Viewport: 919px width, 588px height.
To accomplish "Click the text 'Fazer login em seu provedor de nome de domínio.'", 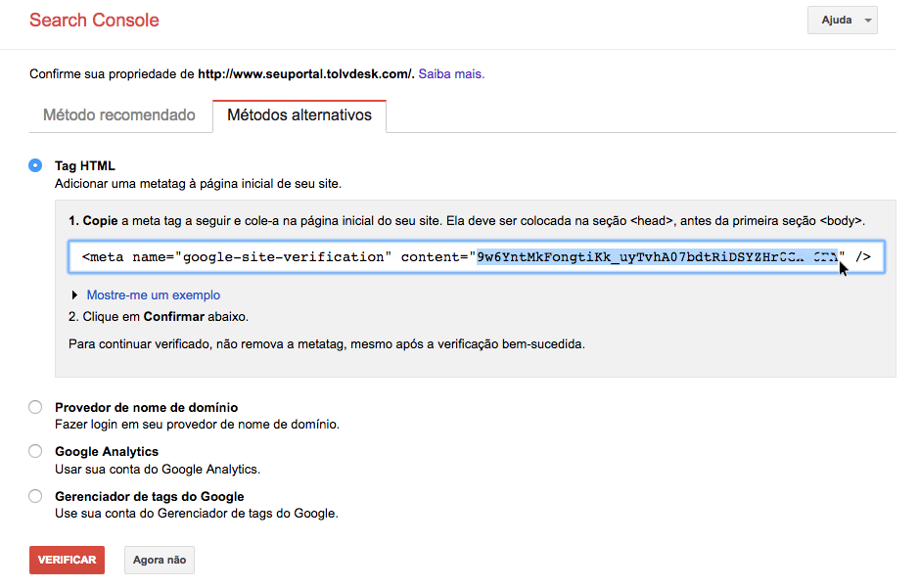I will [197, 424].
